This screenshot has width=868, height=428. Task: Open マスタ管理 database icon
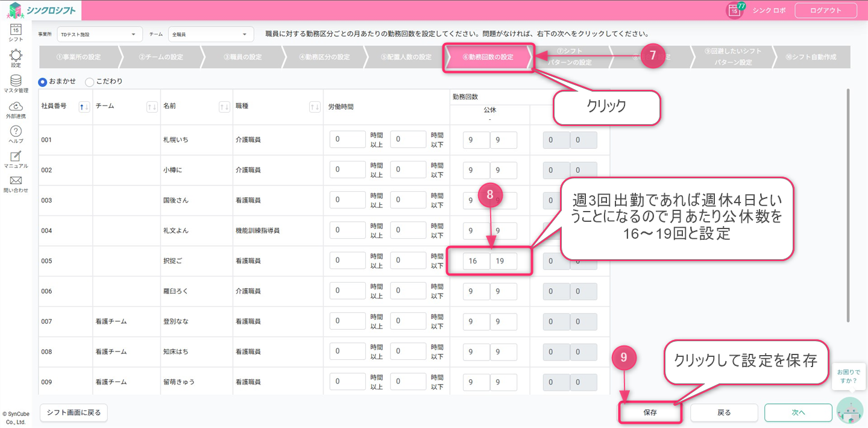point(16,82)
